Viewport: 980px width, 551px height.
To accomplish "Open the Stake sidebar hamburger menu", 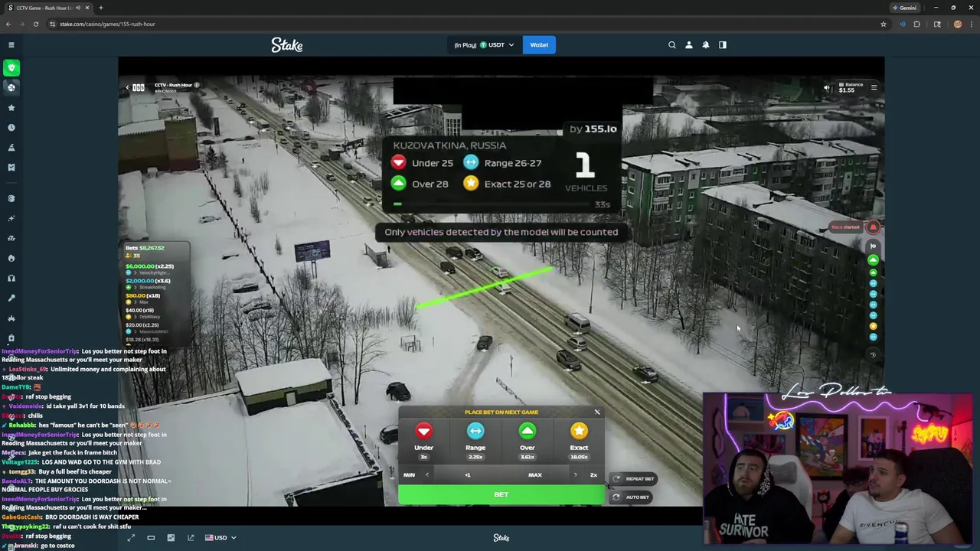I will [x=11, y=45].
